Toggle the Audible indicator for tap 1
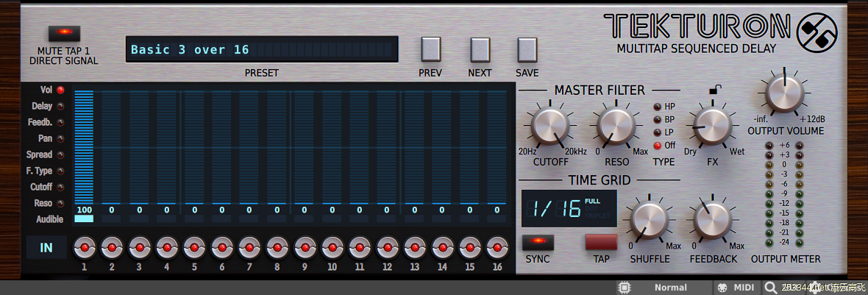The height and width of the screenshot is (295, 868). click(84, 219)
